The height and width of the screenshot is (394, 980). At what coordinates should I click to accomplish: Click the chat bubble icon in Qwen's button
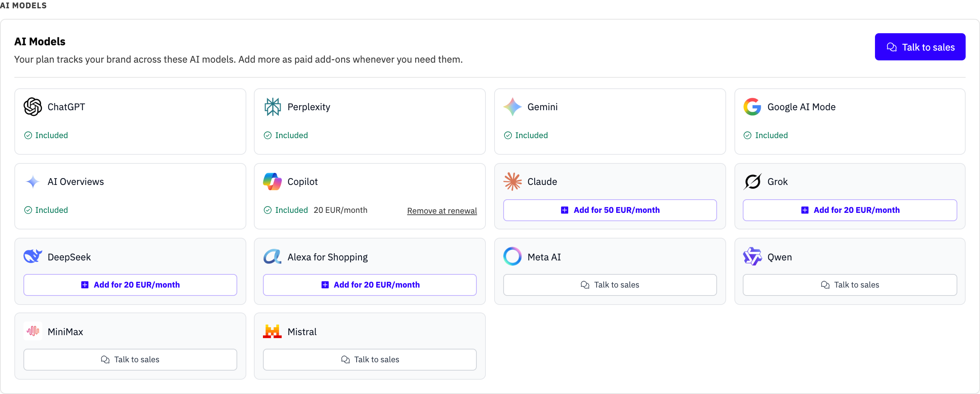coord(825,285)
